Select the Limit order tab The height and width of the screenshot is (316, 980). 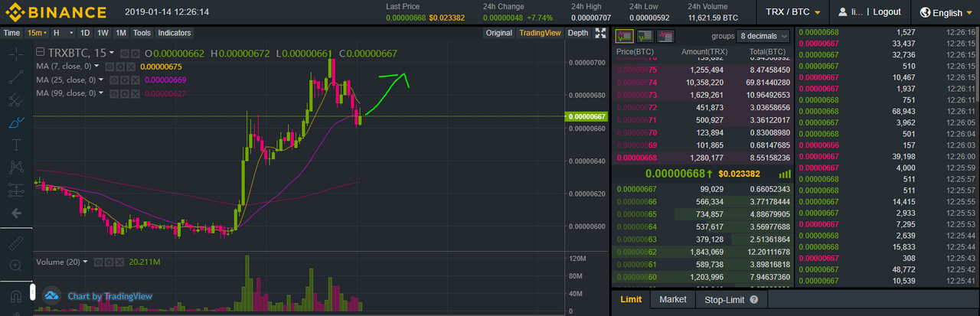631,300
